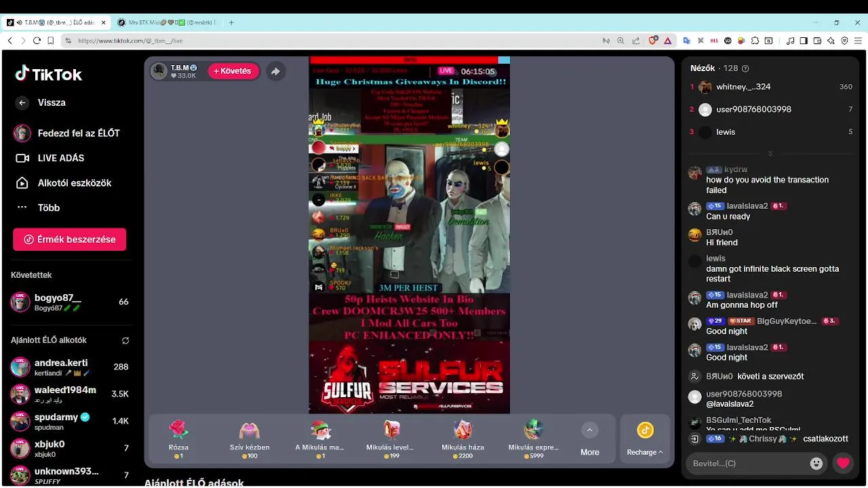Open the emoji picker in chat
This screenshot has width=868, height=488.
816,464
